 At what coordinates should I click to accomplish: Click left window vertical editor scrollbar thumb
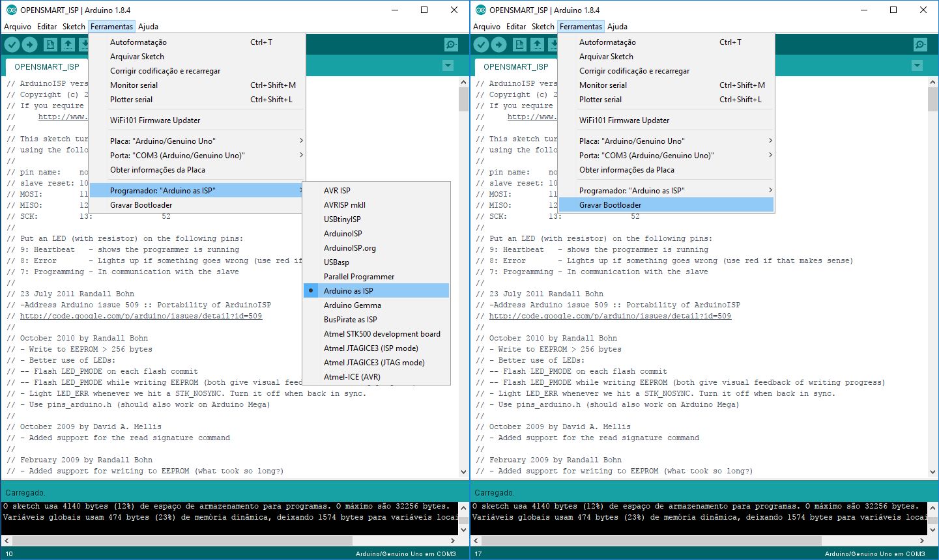[x=463, y=99]
